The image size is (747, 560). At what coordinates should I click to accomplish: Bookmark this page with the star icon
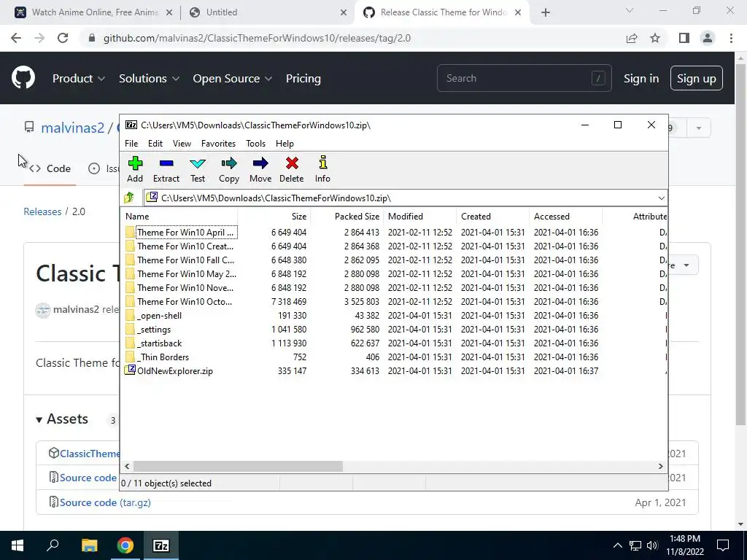pos(655,38)
